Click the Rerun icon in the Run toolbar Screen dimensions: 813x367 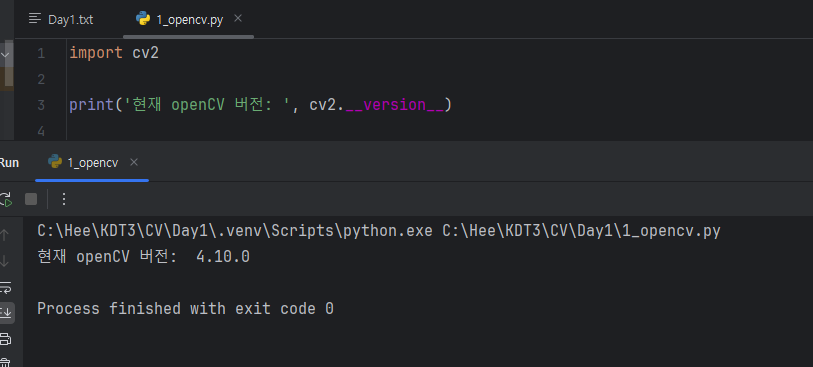(5, 199)
